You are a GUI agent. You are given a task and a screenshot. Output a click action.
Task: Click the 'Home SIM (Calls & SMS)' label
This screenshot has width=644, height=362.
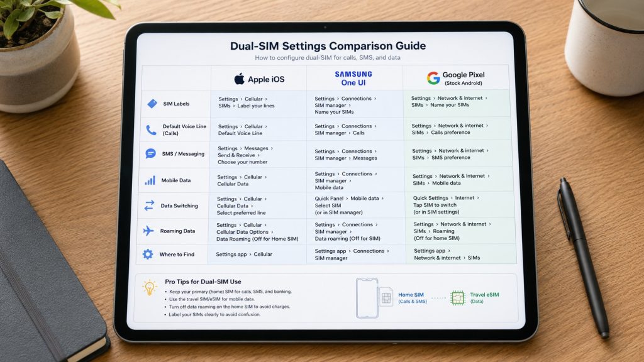tap(413, 298)
